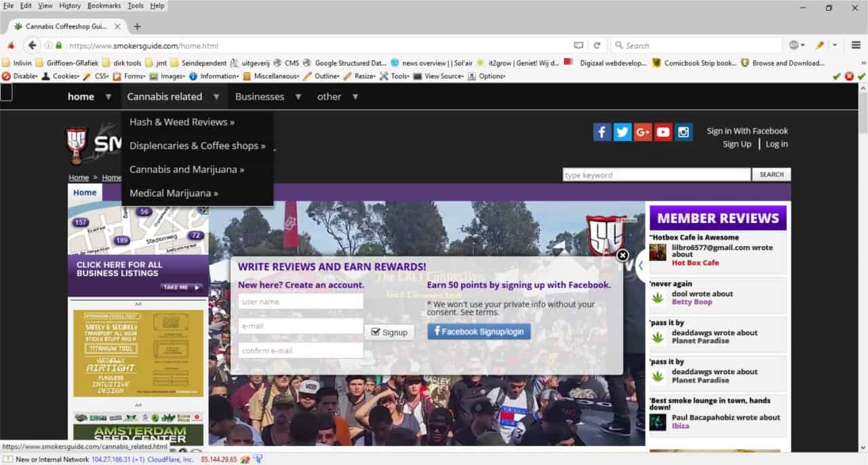Click the avatar beside Ibiza review

click(657, 422)
